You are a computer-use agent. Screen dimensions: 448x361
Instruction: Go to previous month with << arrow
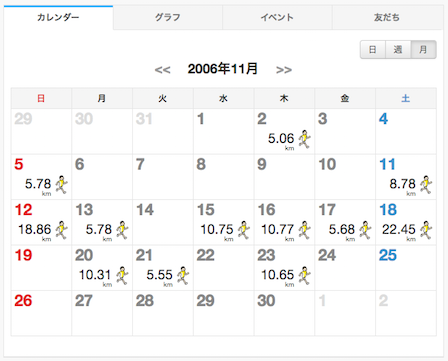pos(162,70)
